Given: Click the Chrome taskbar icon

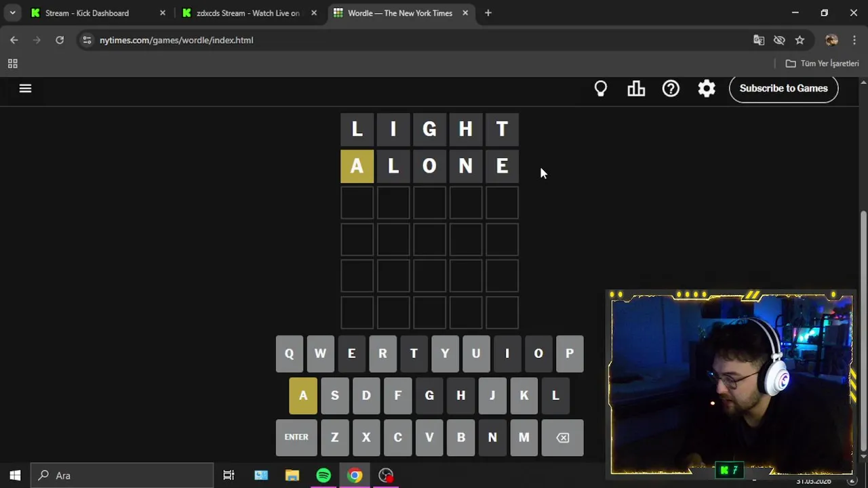Looking at the screenshot, I should tap(355, 475).
